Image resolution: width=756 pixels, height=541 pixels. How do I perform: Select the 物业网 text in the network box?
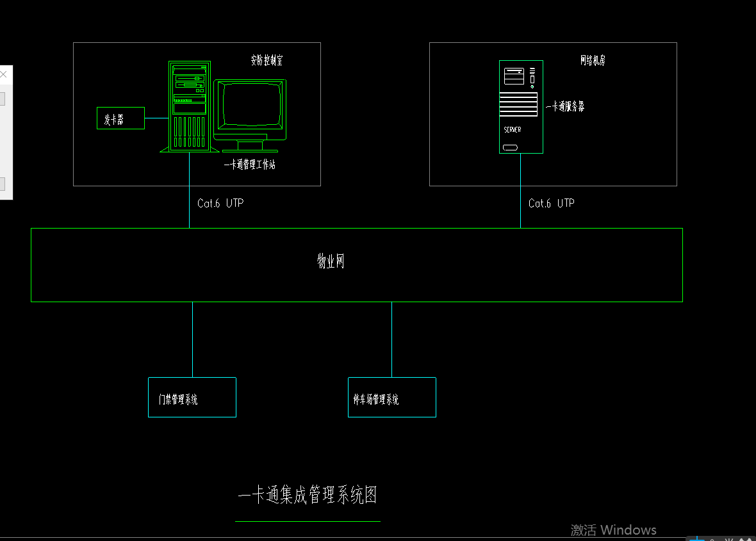(x=331, y=261)
